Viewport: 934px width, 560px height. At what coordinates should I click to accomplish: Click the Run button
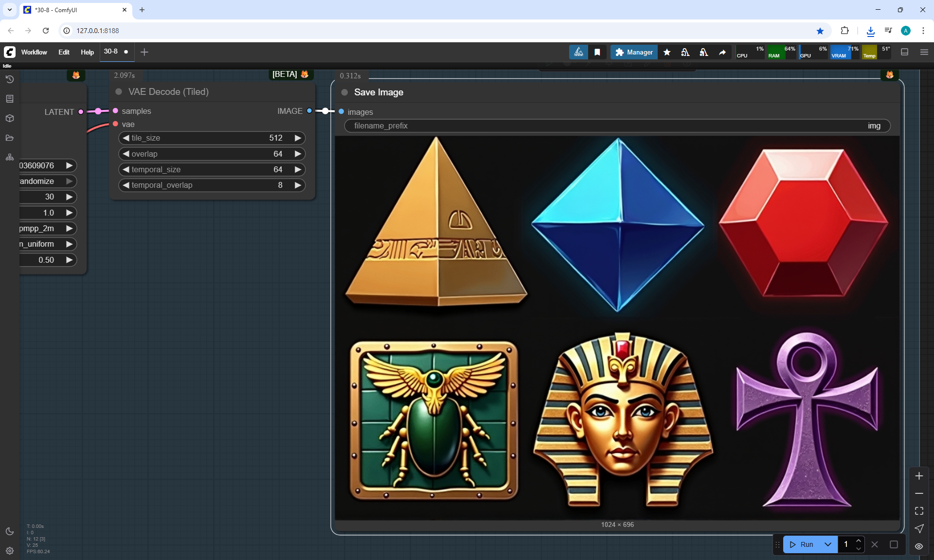pos(802,544)
